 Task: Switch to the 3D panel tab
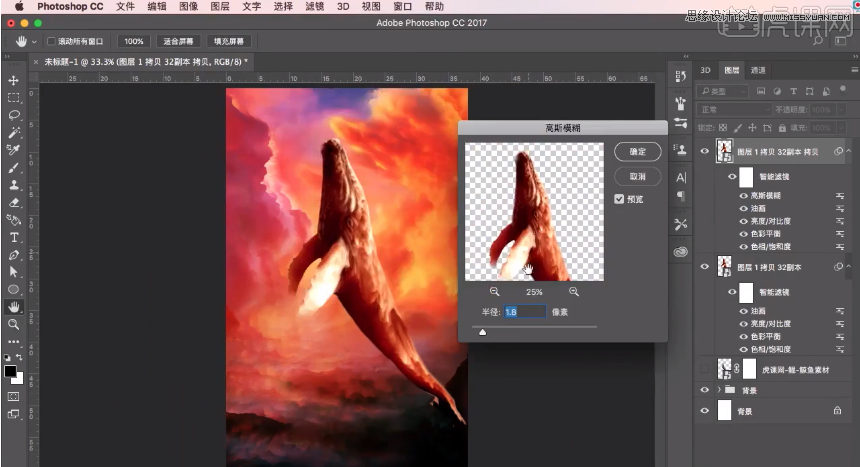tap(705, 70)
